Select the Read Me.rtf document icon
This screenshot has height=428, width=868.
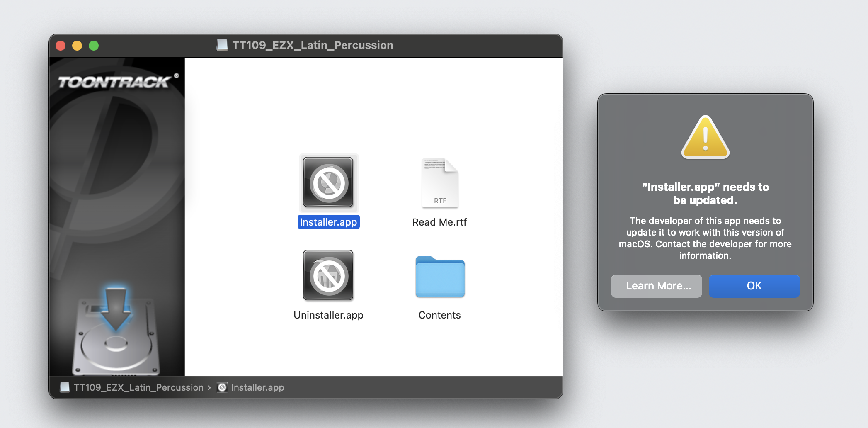(x=440, y=183)
